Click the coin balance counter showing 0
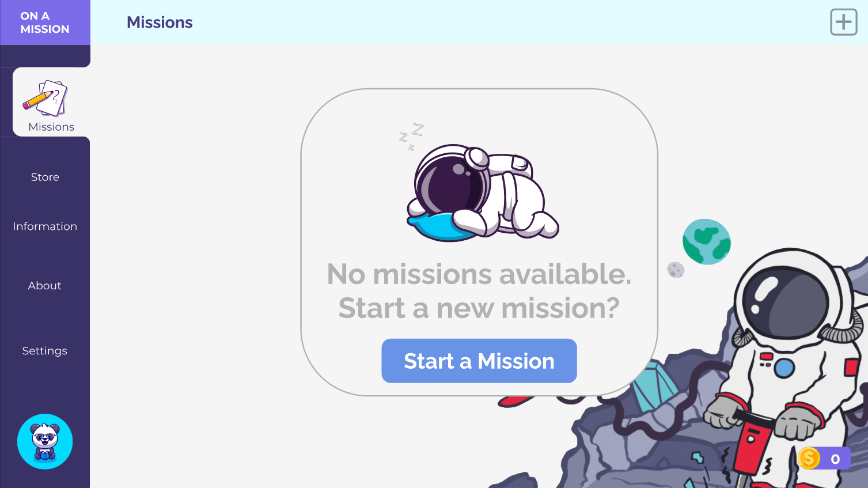The image size is (868, 488). pos(835,459)
